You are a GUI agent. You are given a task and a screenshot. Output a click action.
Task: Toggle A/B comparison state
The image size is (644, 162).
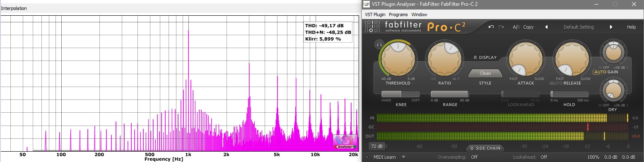pos(516,27)
